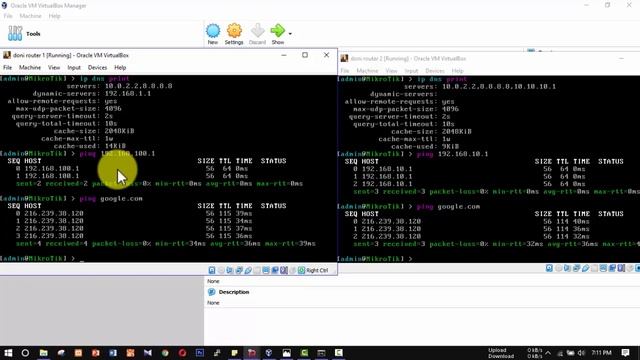Screen dimensions: 640x360
Task: Open the notification action center
Action: [625, 353]
